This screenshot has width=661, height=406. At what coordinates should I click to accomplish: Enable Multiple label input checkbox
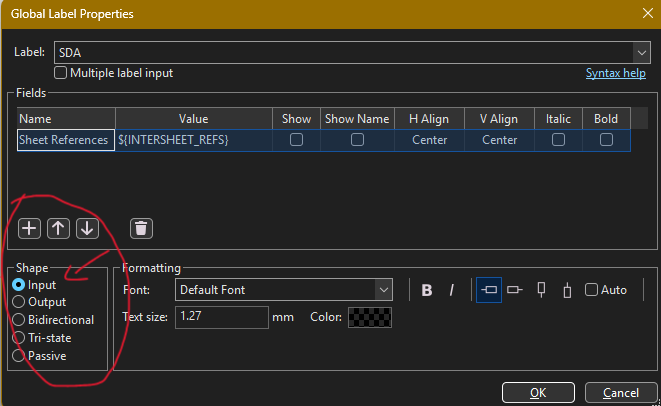point(60,73)
